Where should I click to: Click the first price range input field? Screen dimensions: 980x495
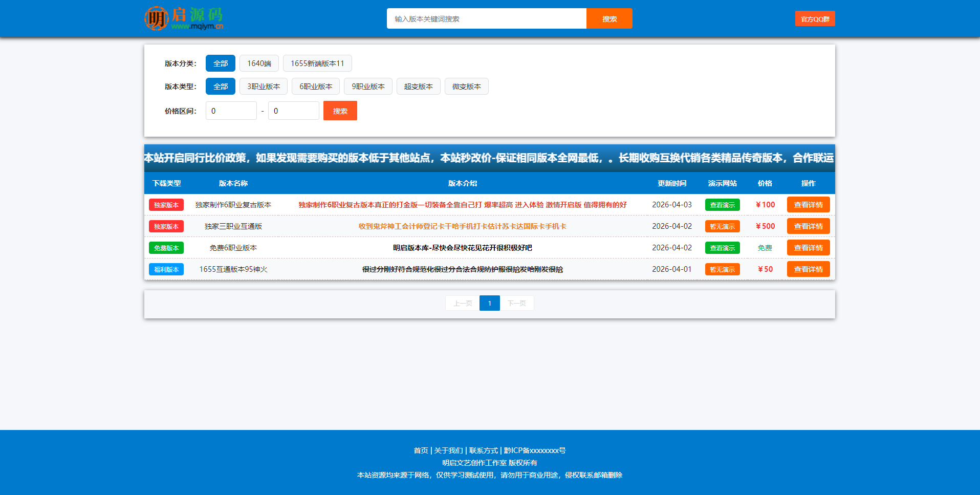[x=231, y=111]
